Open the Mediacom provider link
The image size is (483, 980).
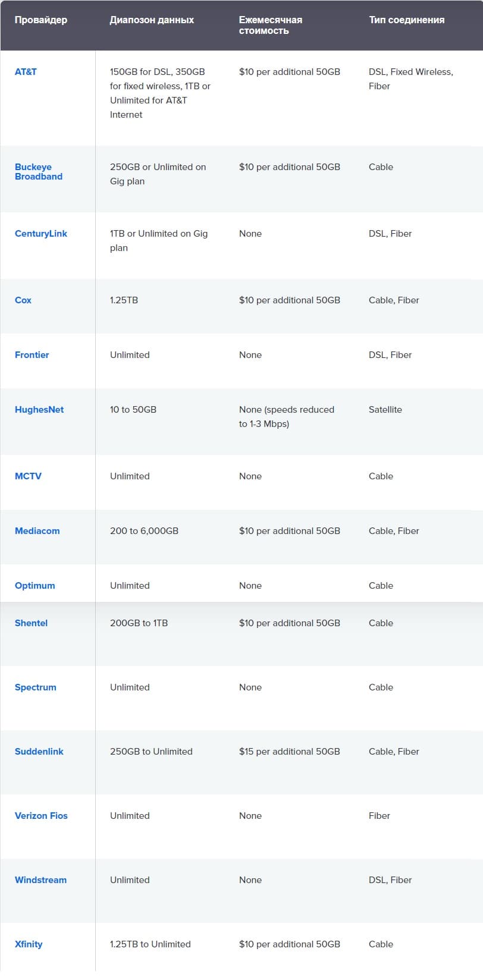click(37, 530)
